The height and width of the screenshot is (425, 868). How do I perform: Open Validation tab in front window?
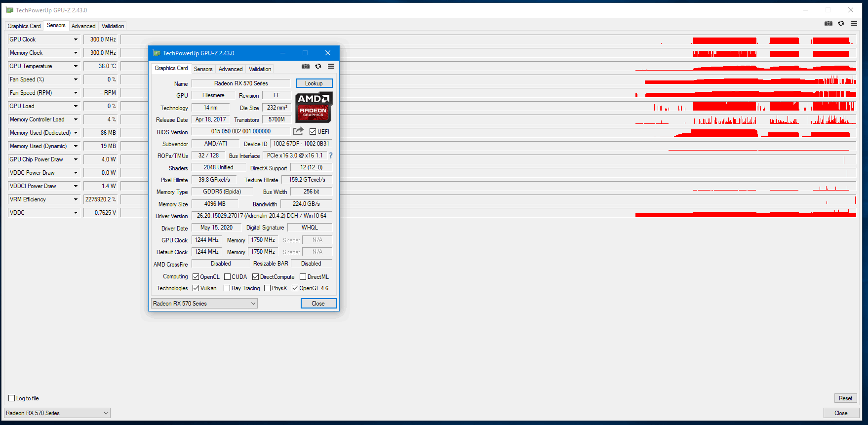pos(260,69)
